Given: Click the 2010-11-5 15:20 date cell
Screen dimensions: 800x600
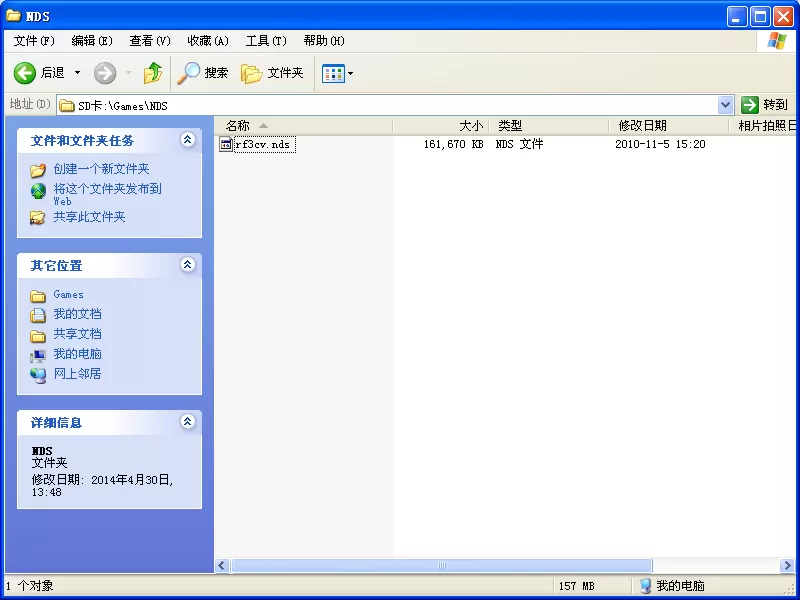Looking at the screenshot, I should (660, 144).
